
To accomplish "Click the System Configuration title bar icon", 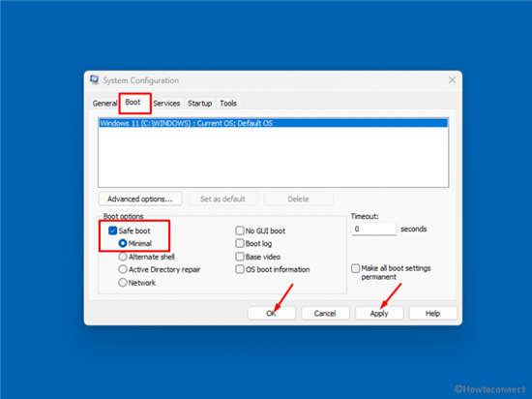I will [x=94, y=79].
